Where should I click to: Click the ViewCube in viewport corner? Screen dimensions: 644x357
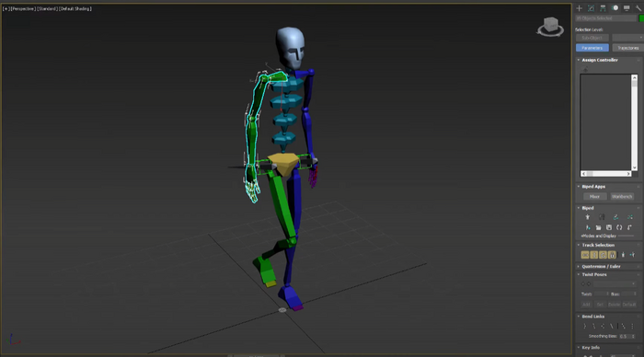tap(550, 27)
